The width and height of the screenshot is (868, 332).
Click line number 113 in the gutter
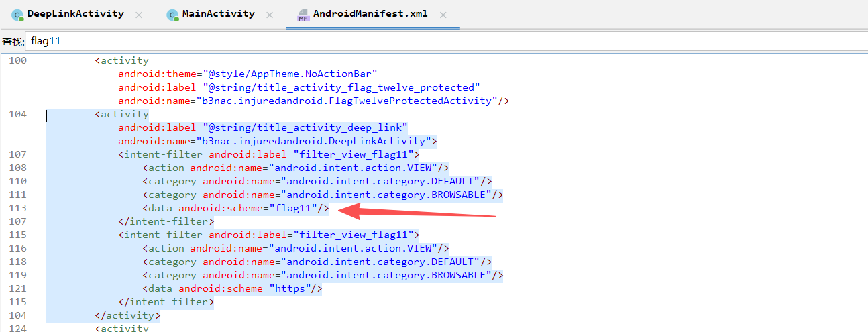click(x=19, y=209)
